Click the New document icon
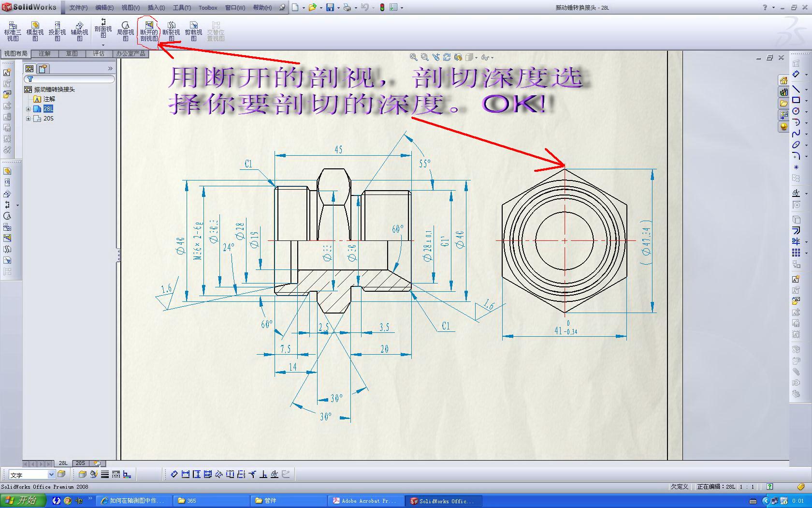Screen dimensions: 812x508 pos(295,7)
